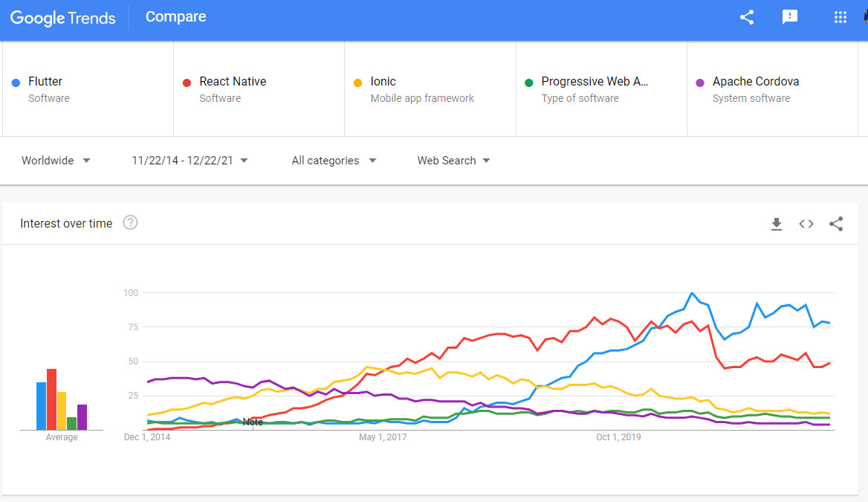Open the Web Search type dropdown
This screenshot has width=868, height=502.
pos(453,161)
